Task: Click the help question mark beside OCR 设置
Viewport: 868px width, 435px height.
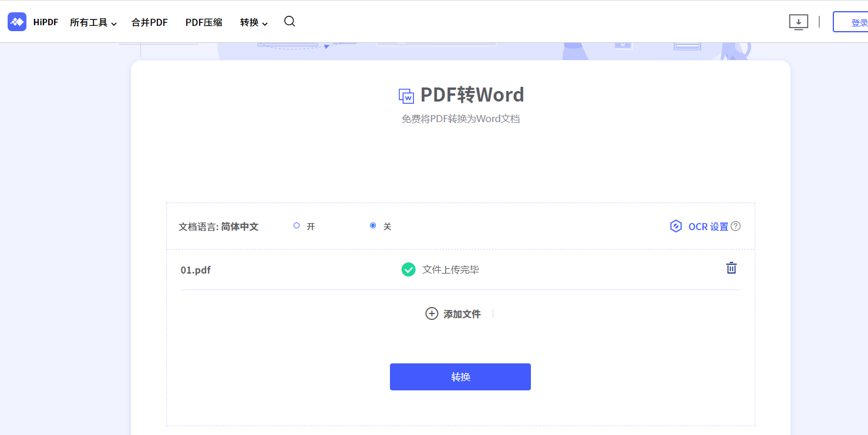Action: pos(737,225)
